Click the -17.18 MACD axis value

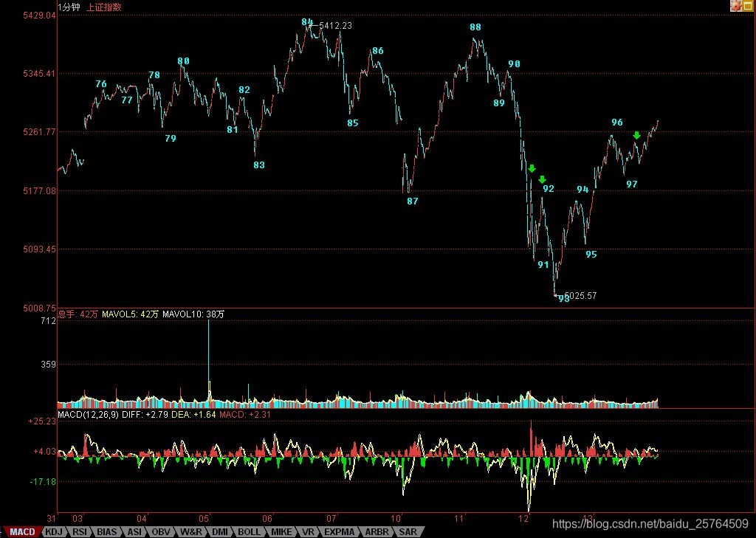[x=43, y=482]
